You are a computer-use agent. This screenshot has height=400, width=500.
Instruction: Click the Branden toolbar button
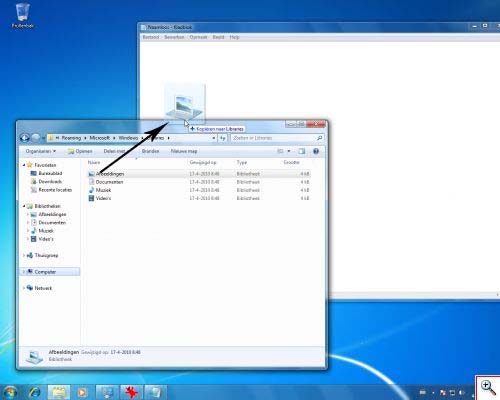pyautogui.click(x=150, y=151)
